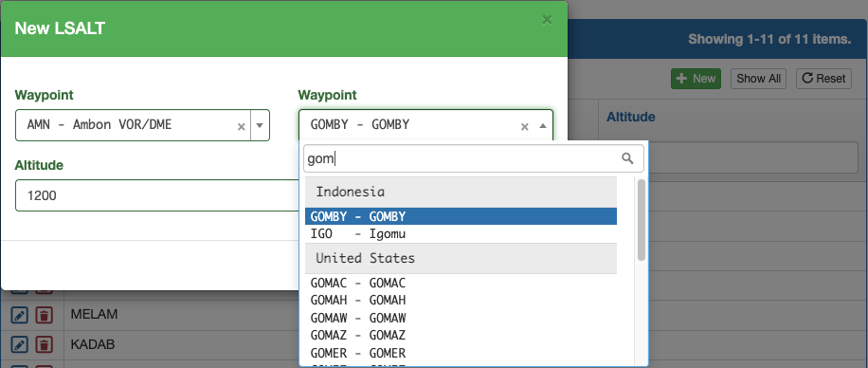Open the AMN - Ambon VOR/DME waypoint combo box
The height and width of the screenshot is (368, 868).
click(x=142, y=125)
